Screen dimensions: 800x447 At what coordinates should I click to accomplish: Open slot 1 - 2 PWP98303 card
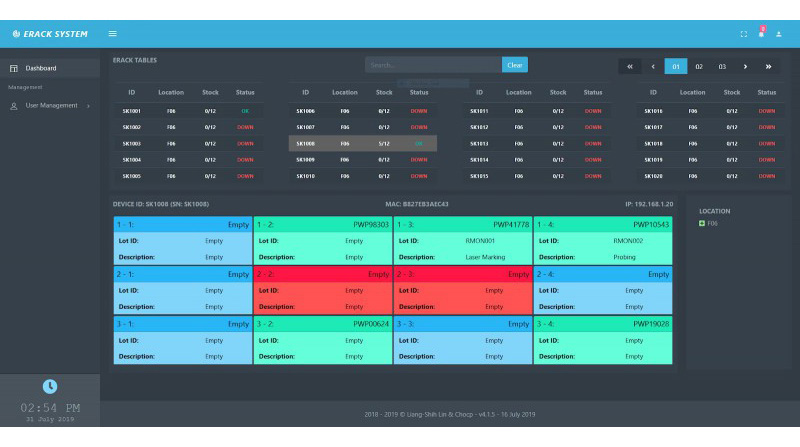(x=323, y=240)
